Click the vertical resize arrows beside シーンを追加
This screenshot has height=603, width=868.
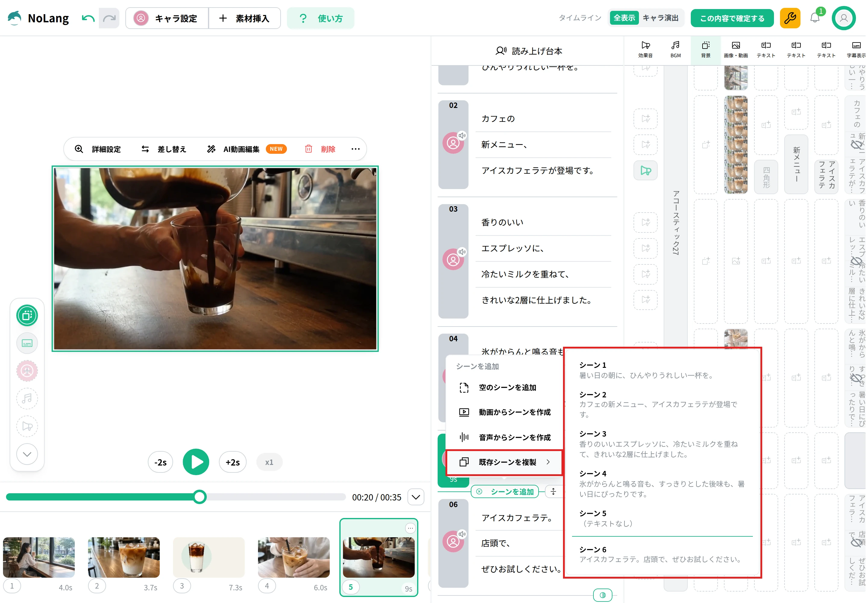click(553, 491)
